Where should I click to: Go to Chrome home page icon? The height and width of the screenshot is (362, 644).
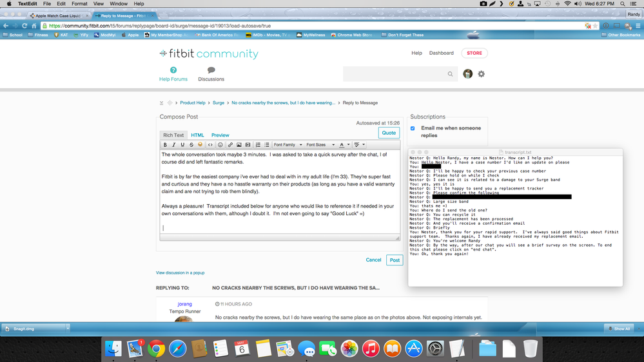pyautogui.click(x=34, y=26)
